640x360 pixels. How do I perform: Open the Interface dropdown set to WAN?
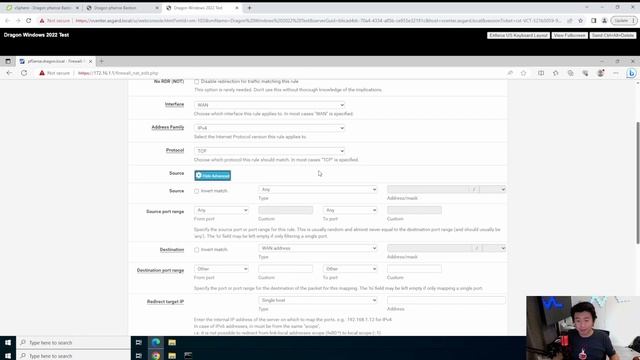[269, 105]
